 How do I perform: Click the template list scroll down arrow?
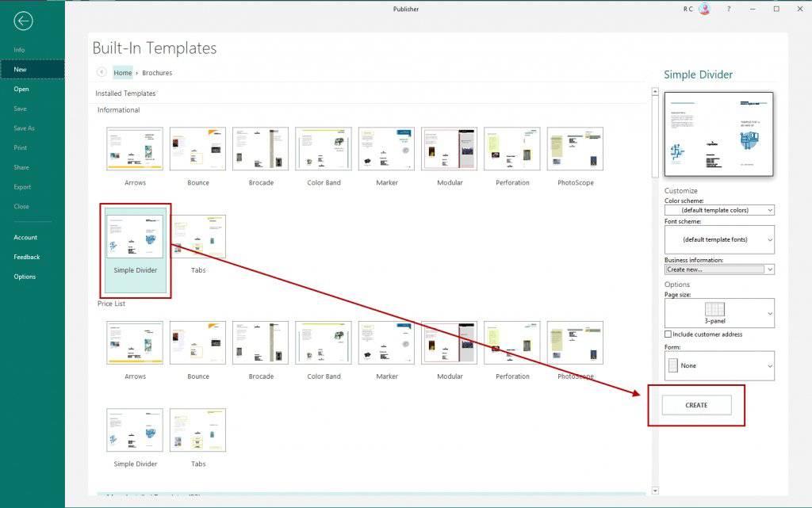pyautogui.click(x=654, y=491)
